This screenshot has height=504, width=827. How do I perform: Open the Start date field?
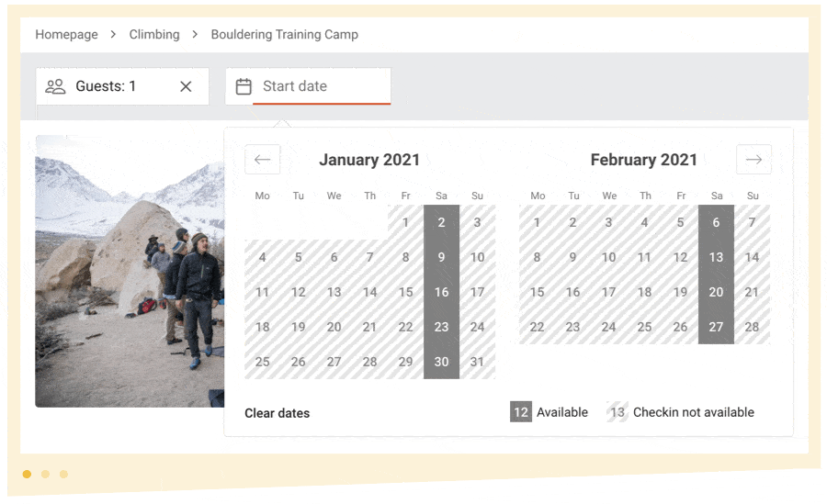308,86
